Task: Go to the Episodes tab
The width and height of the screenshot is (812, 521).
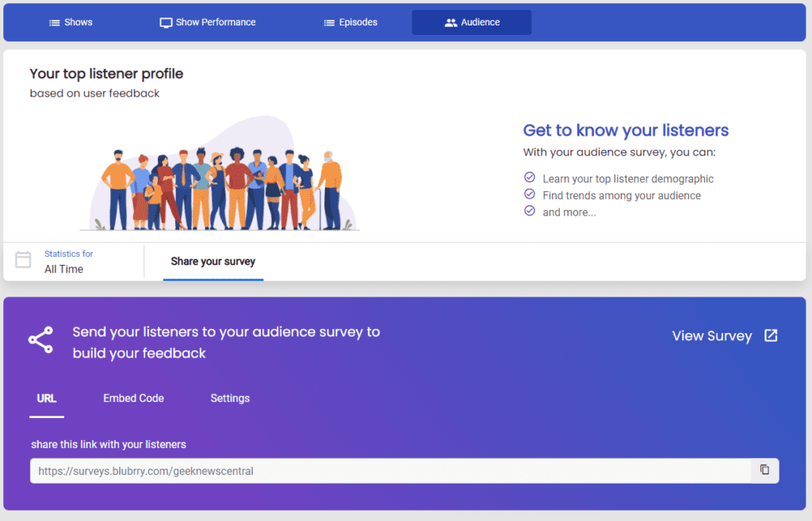Action: tap(350, 22)
